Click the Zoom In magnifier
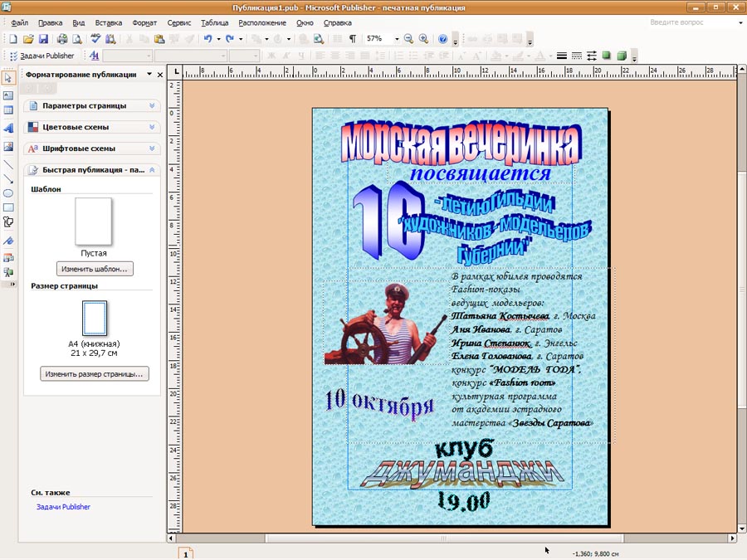 coord(423,39)
